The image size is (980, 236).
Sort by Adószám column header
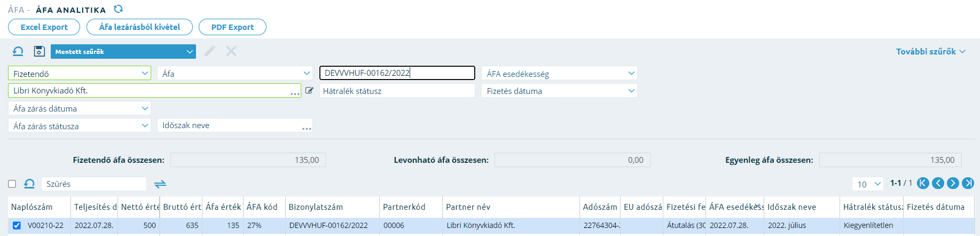pos(600,207)
